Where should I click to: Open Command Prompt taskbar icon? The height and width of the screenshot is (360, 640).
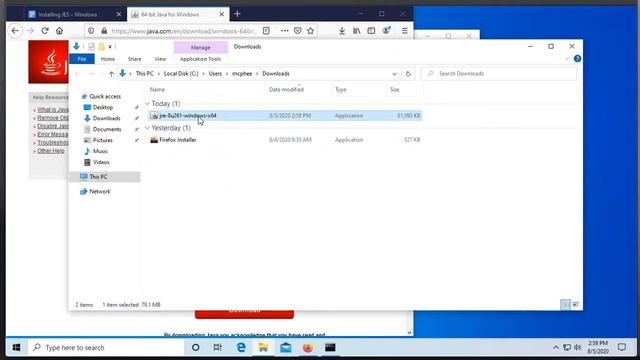pos(330,347)
